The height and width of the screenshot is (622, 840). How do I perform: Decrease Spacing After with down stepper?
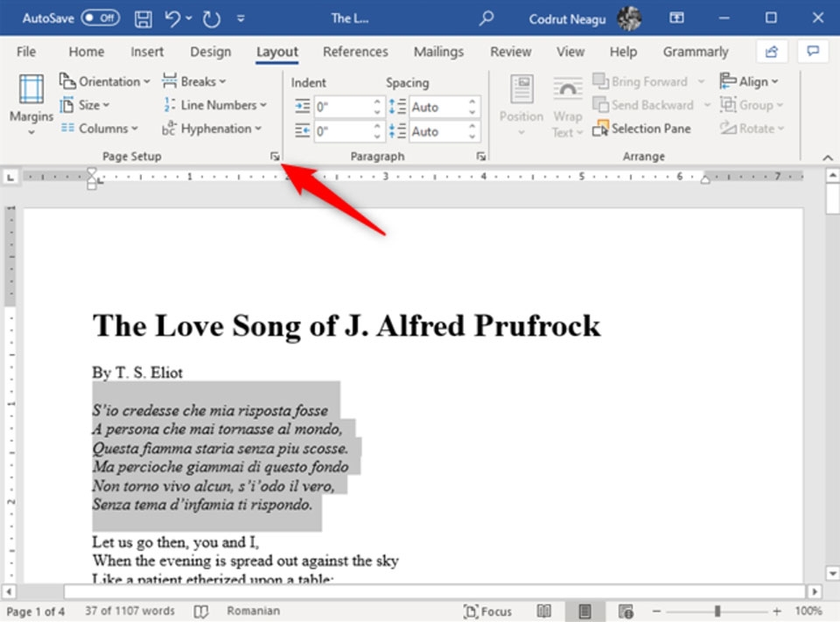[x=472, y=136]
